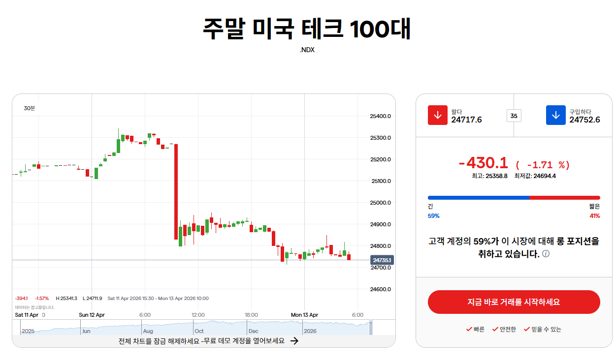Screen dimensions: 616x364
Task: Click the Sun 12 Apr time axis label
Action: point(92,315)
